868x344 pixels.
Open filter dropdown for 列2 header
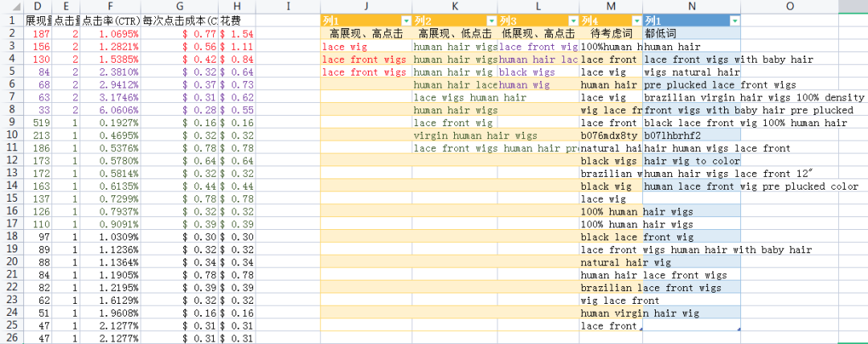pos(491,21)
